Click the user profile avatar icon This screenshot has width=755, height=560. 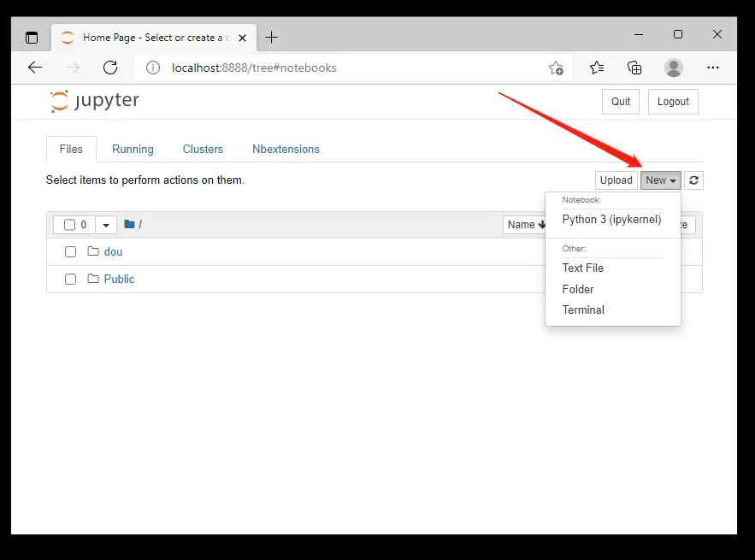pyautogui.click(x=674, y=68)
